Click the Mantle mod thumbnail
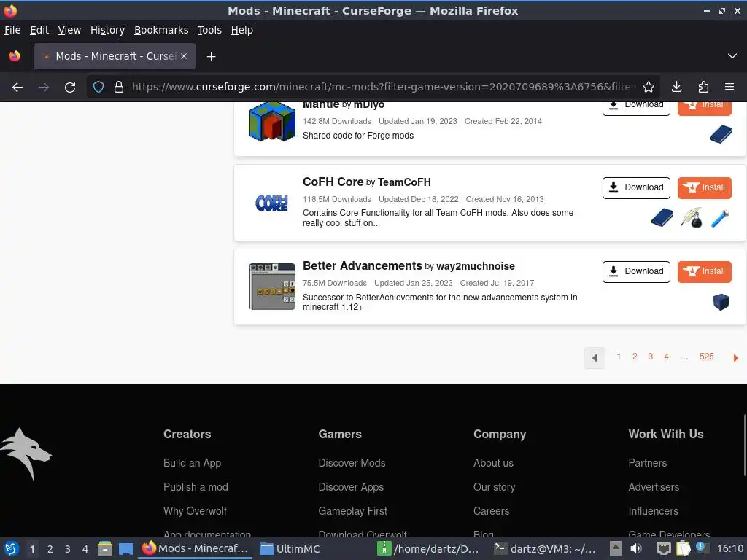The height and width of the screenshot is (560, 747). (x=271, y=122)
